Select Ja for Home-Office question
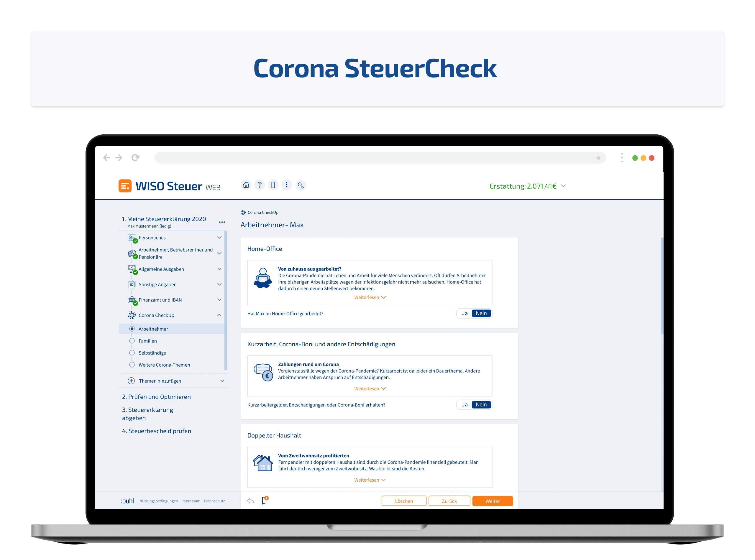The width and height of the screenshot is (755, 560). tap(465, 313)
